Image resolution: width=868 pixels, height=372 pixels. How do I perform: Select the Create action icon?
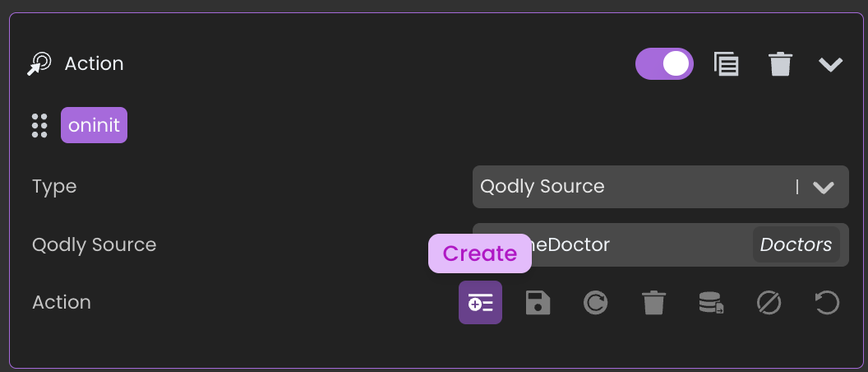click(x=480, y=303)
